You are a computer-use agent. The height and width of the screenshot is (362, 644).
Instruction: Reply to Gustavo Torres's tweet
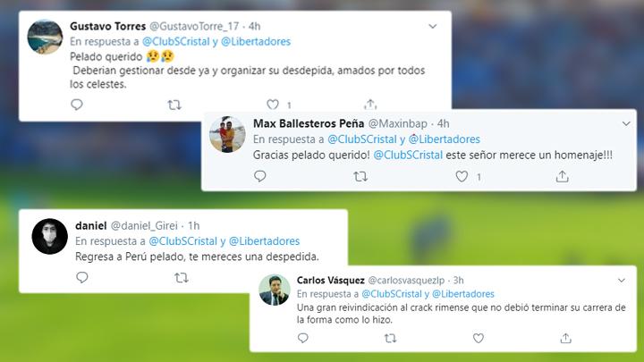click(x=77, y=105)
